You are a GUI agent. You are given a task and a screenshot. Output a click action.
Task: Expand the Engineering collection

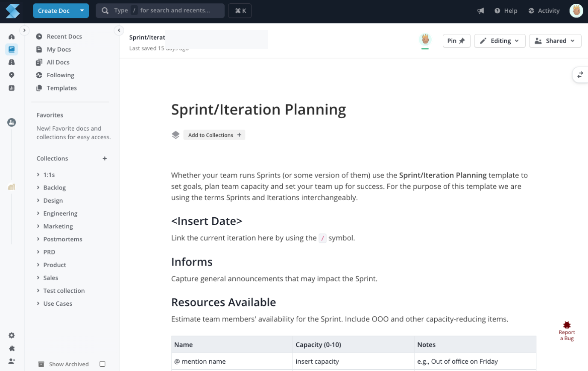point(38,213)
